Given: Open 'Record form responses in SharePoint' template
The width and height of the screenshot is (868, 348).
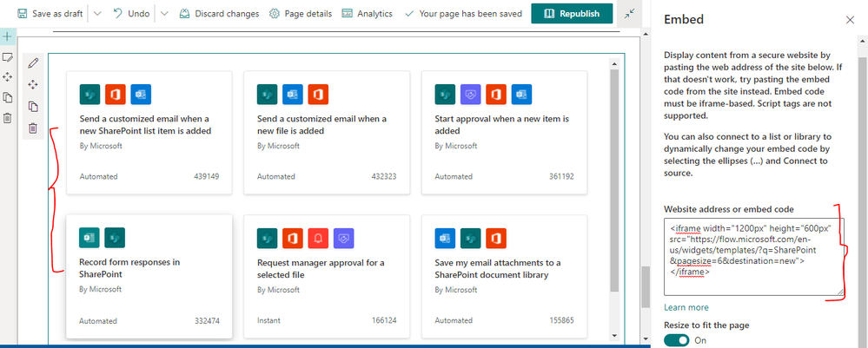Looking at the screenshot, I should pos(149,276).
